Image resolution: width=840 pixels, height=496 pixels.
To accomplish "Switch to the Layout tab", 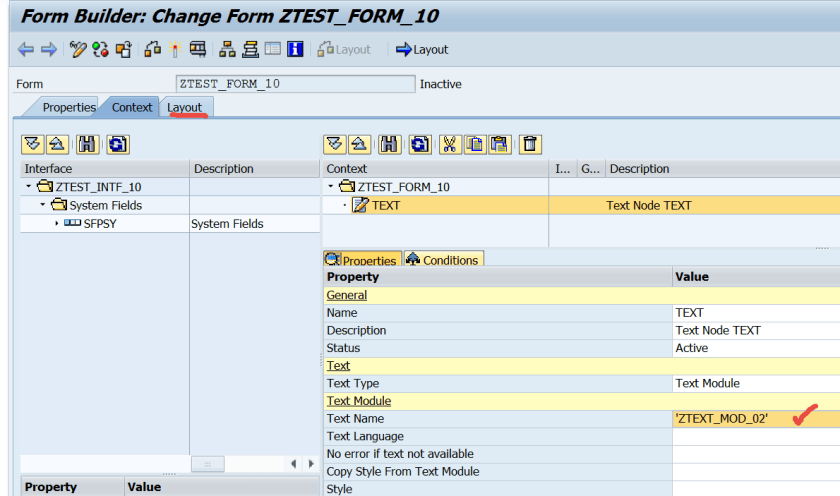I will [x=185, y=108].
